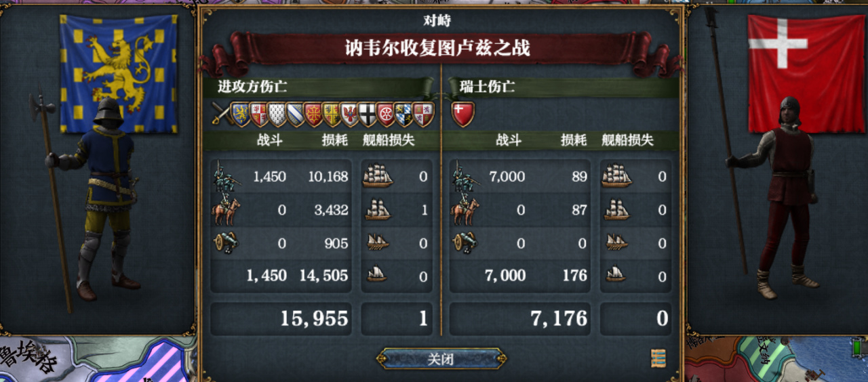Click the attacker total casualties 15,955

click(x=315, y=318)
